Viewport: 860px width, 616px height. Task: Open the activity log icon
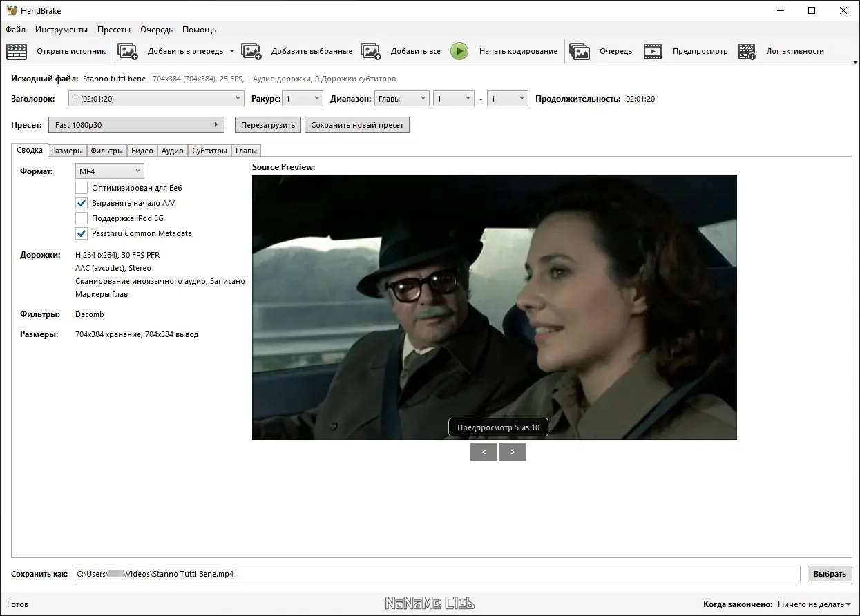[x=747, y=51]
